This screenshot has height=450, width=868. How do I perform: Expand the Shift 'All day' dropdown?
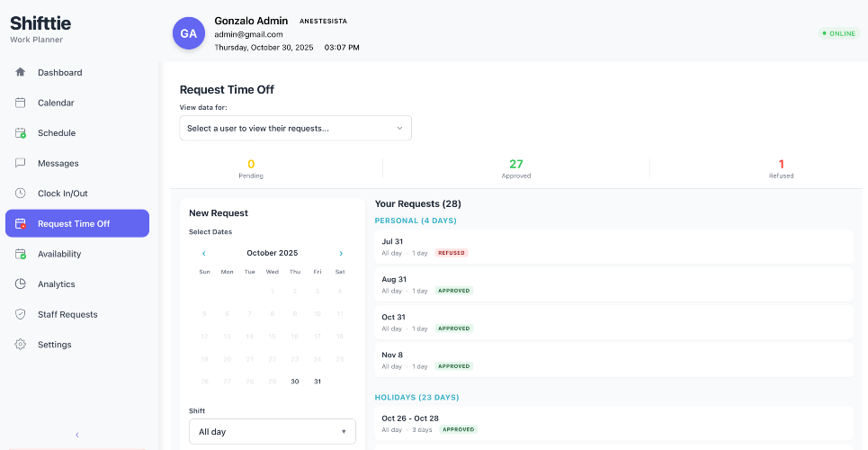273,432
